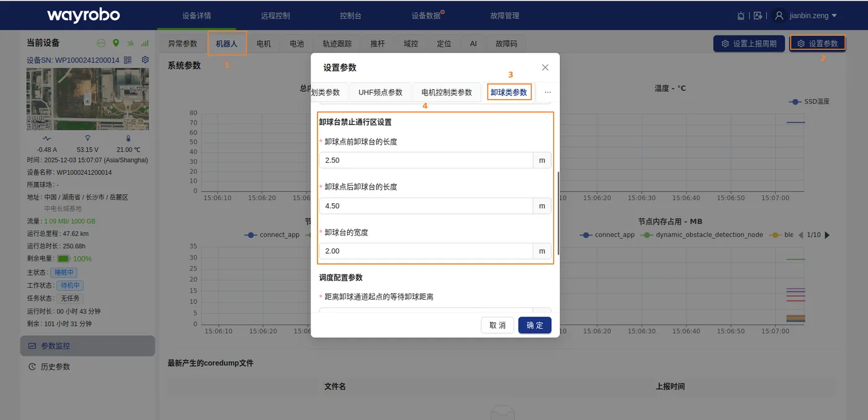868x420 pixels.
Task: Click the 上报时间 column header
Action: 670,387
